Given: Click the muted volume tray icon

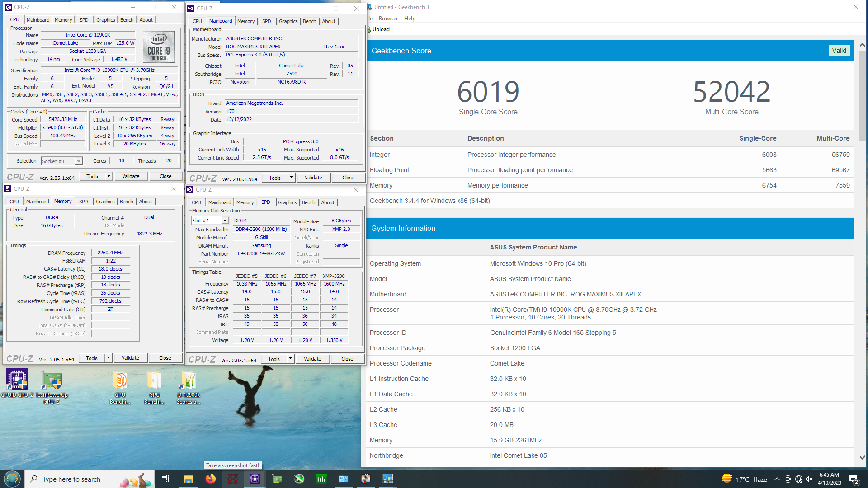Looking at the screenshot, I should pos(809,479).
